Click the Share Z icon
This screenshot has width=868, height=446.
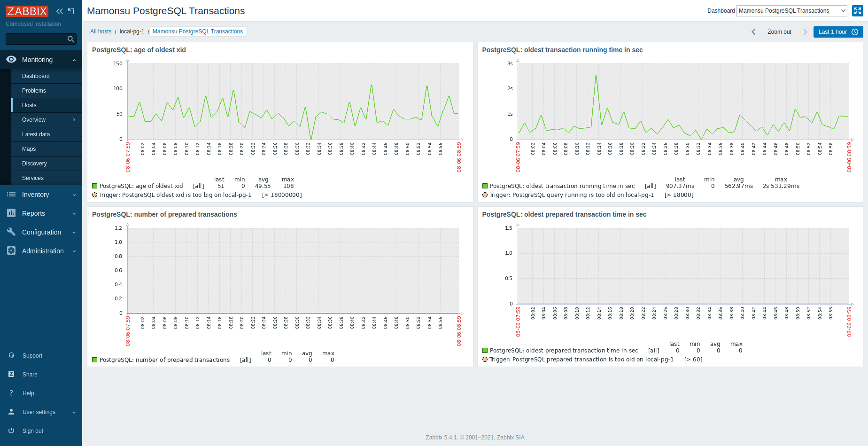[x=11, y=374]
